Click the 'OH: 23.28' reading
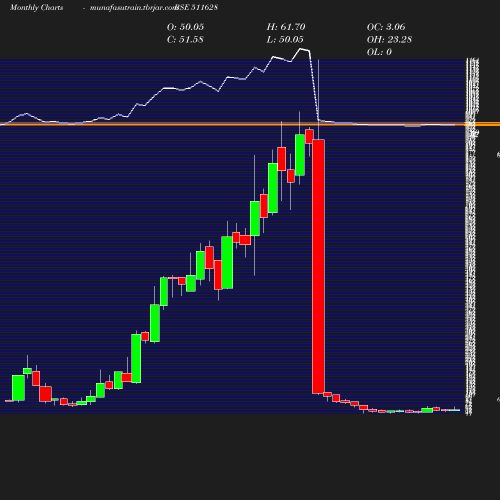This screenshot has width=500, height=500. [x=389, y=40]
